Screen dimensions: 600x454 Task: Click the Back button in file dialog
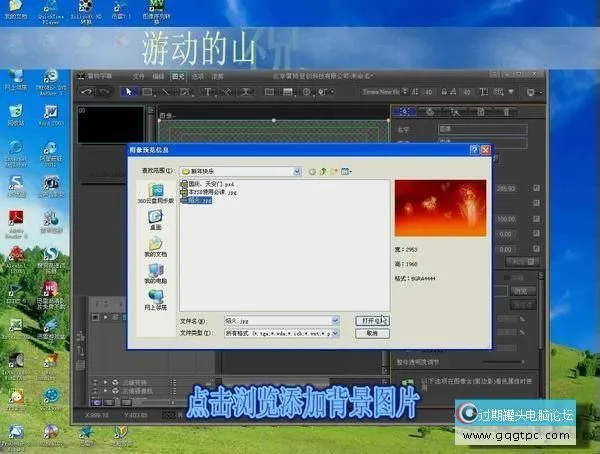(312, 171)
